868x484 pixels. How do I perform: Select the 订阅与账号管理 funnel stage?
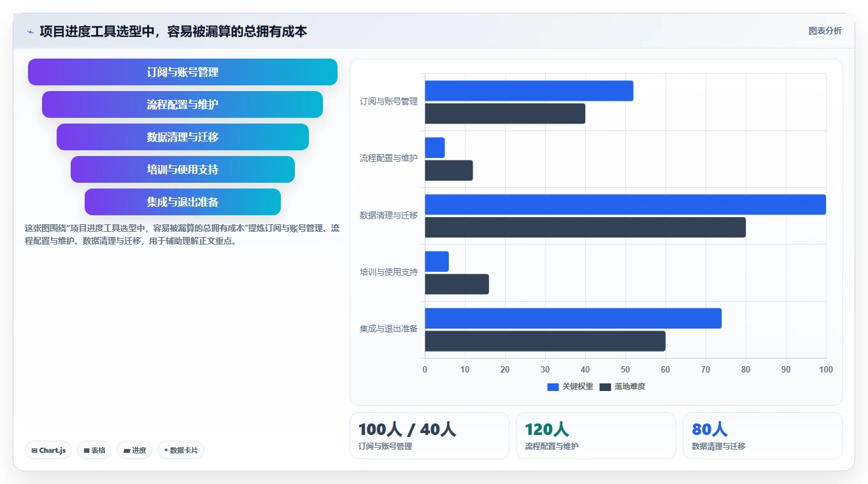tap(183, 72)
